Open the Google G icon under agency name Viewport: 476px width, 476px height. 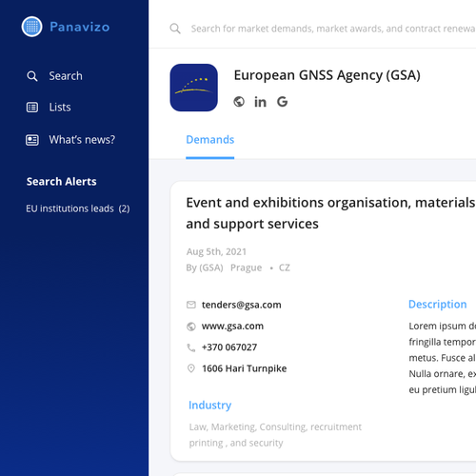(x=282, y=102)
